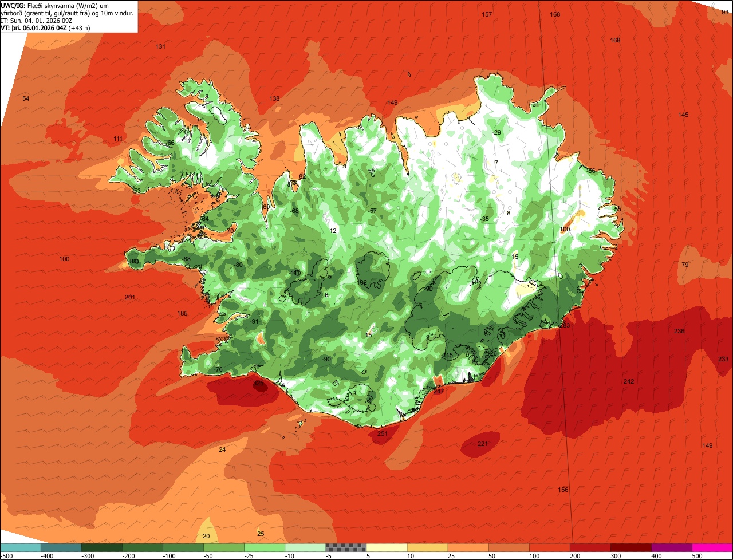The image size is (733, 560).
Task: Click the value 185 on the map
Action: coord(182,313)
